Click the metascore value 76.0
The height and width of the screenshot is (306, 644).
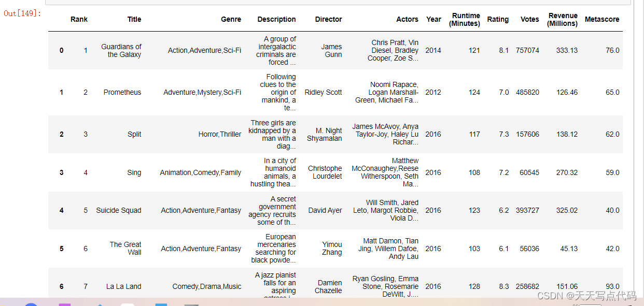coord(612,51)
